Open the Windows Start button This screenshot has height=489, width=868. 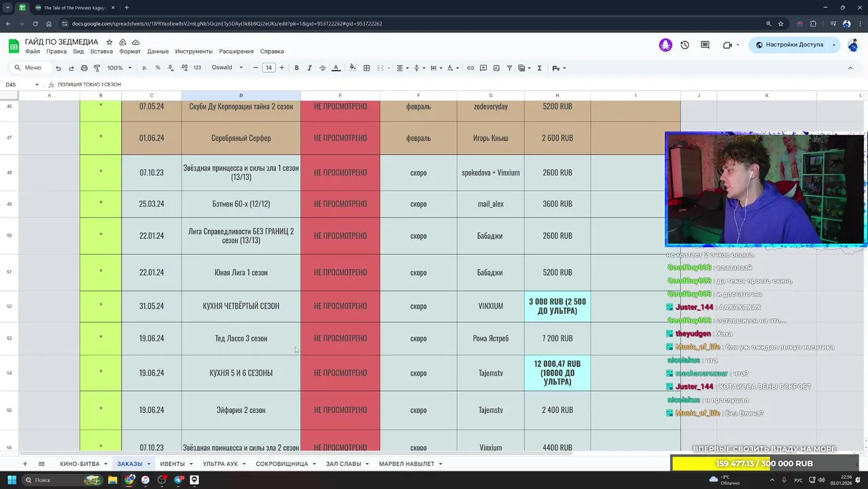pos(12,480)
